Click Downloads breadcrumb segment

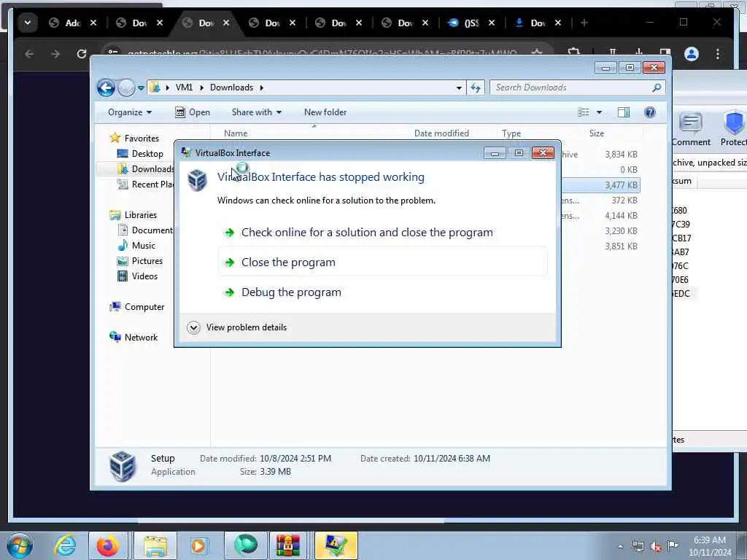tap(231, 87)
